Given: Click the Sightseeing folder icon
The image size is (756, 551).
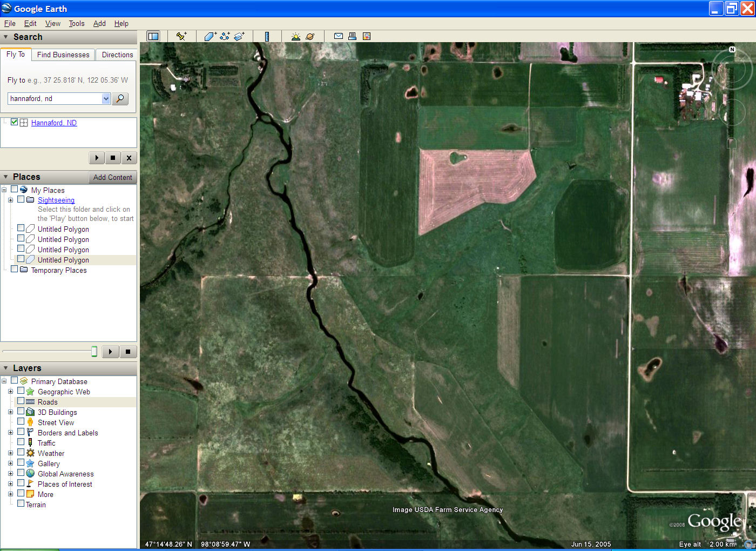Looking at the screenshot, I should pyautogui.click(x=30, y=199).
